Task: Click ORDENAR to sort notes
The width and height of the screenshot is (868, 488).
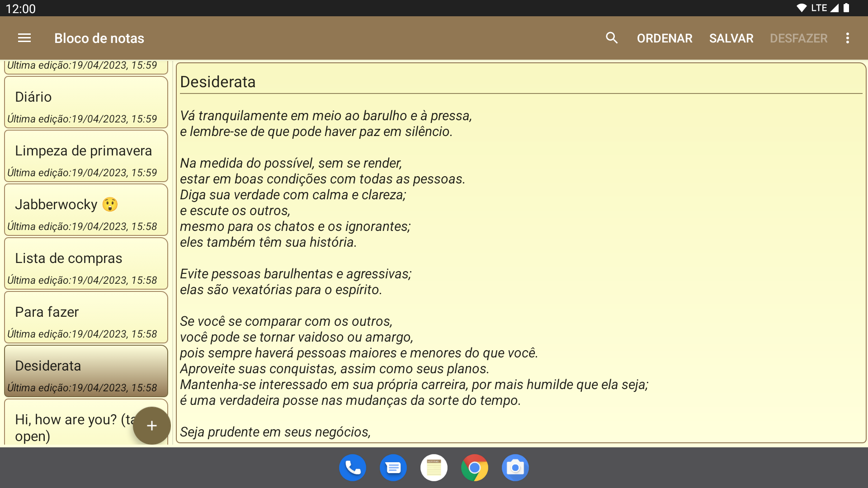Action: [x=665, y=38]
